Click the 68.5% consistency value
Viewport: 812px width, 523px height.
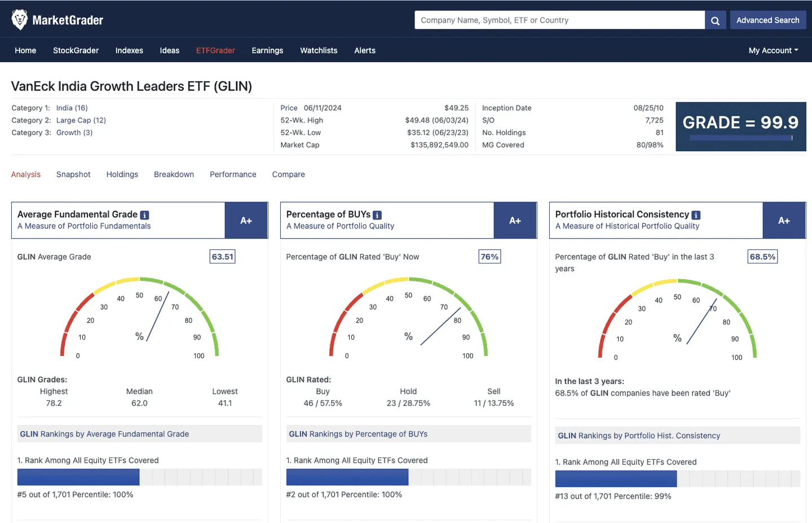click(x=762, y=257)
